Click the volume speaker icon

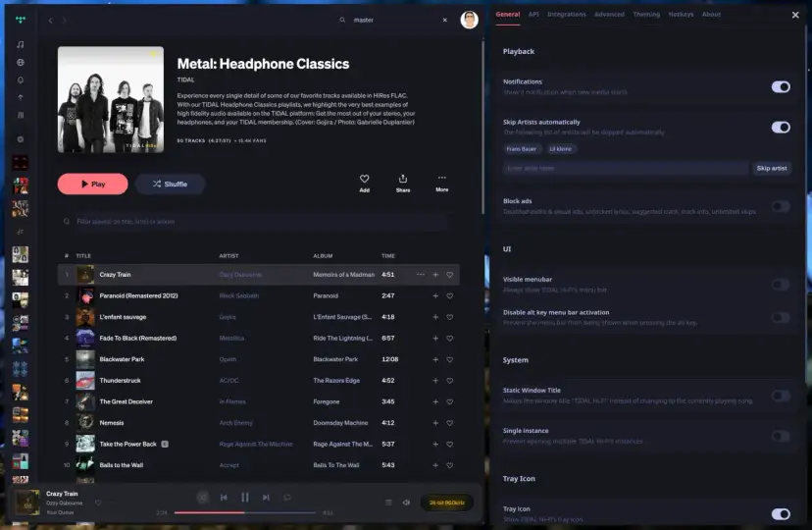[407, 503]
